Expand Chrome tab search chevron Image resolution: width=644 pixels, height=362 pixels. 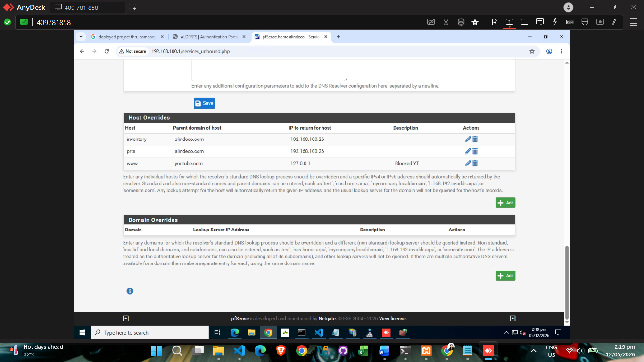pyautogui.click(x=81, y=36)
